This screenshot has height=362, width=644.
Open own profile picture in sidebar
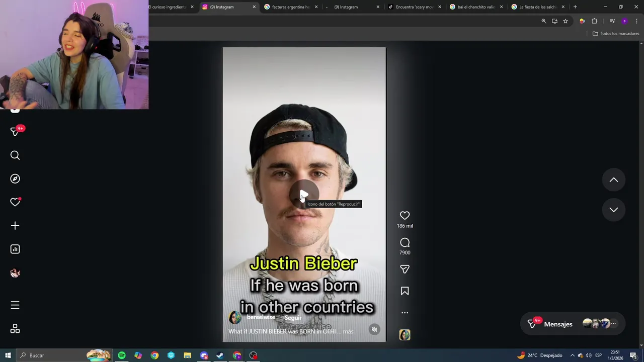(x=15, y=273)
